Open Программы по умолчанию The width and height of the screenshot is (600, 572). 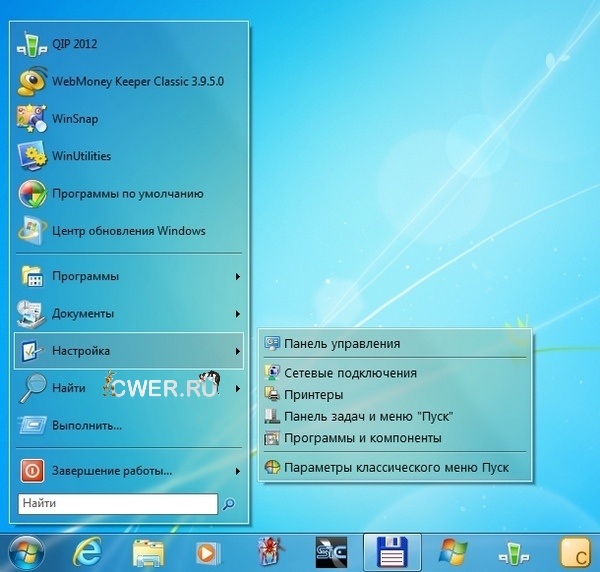click(x=128, y=193)
